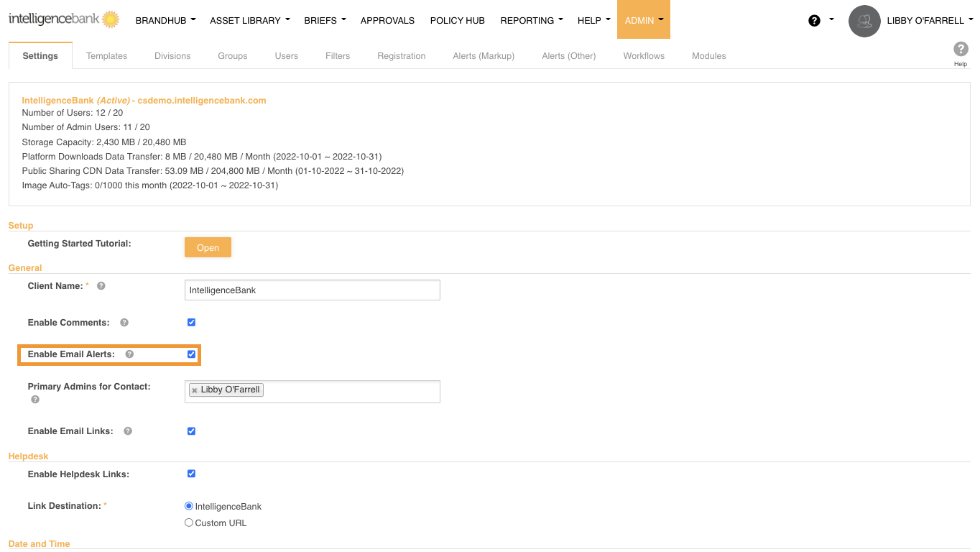Expand the Libby O'Farrell user menu
The image size is (980, 552).
[x=930, y=21]
